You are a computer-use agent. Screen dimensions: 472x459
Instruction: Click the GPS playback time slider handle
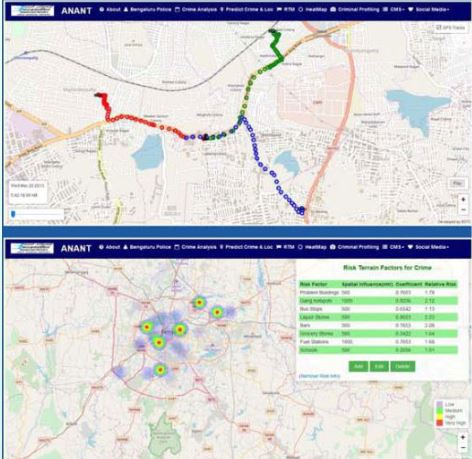(x=13, y=214)
